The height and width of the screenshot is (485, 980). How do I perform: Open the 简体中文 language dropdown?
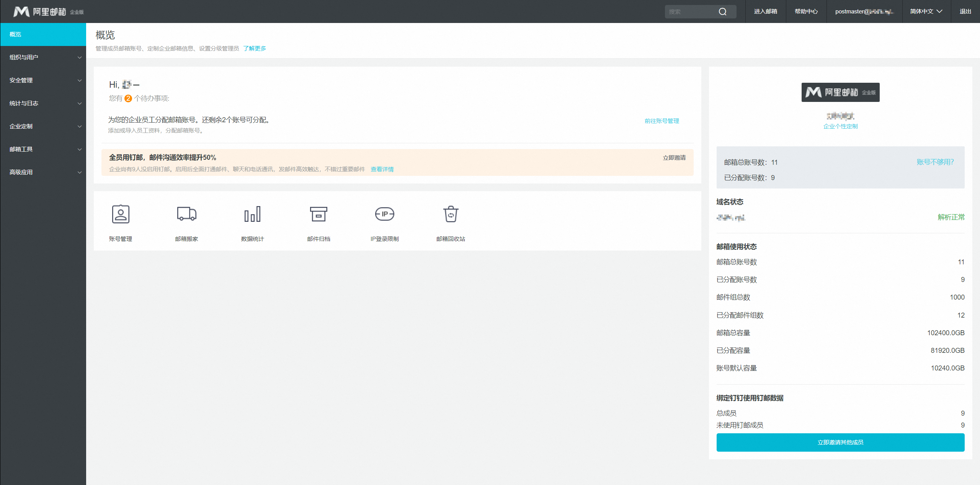coord(926,11)
